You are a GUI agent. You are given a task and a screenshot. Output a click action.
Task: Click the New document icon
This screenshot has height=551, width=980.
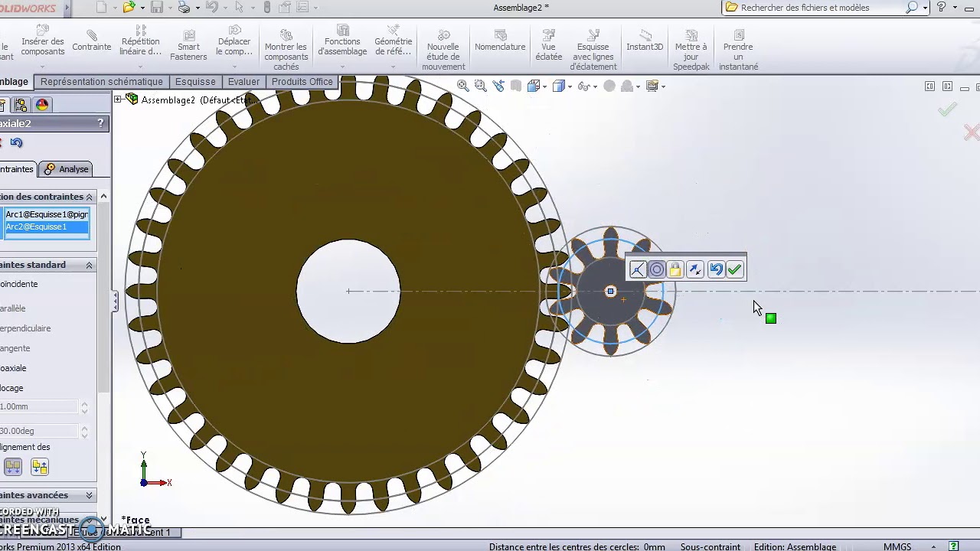[x=102, y=8]
